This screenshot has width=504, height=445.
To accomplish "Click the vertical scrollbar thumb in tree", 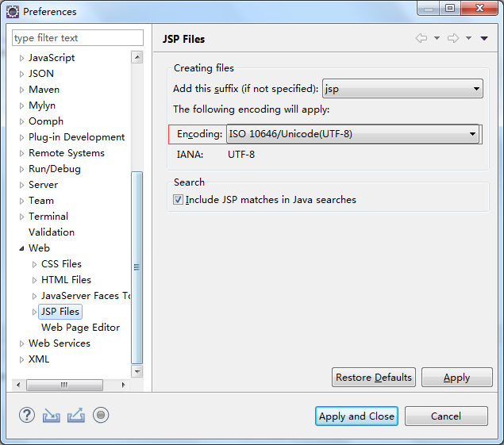I will tap(137, 267).
